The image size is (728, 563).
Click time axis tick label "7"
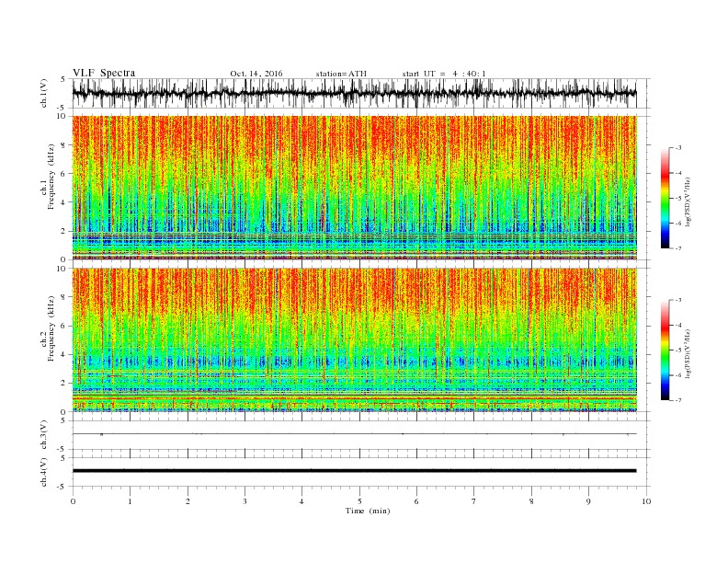point(473,501)
